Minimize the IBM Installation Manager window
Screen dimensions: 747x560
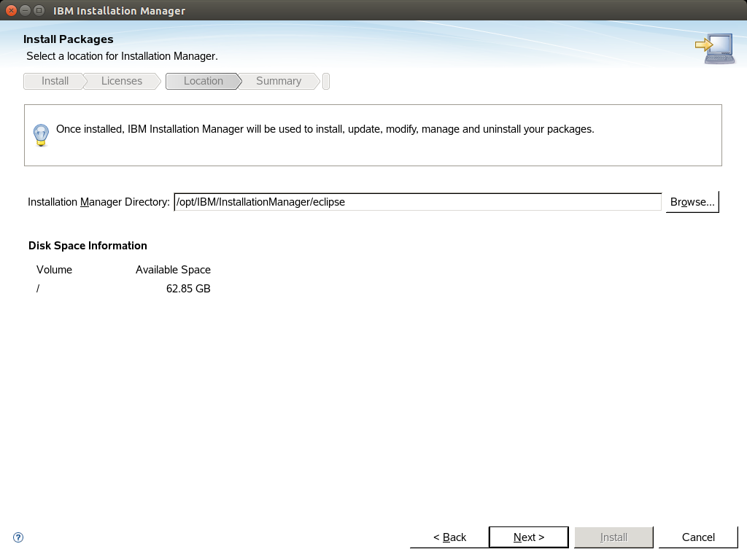[26, 10]
